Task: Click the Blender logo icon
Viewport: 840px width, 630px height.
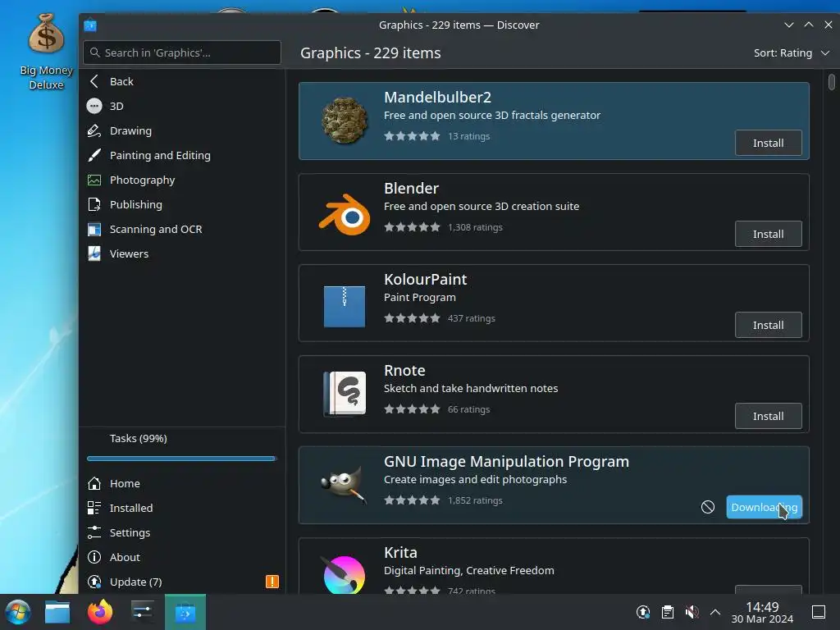Action: coord(345,214)
